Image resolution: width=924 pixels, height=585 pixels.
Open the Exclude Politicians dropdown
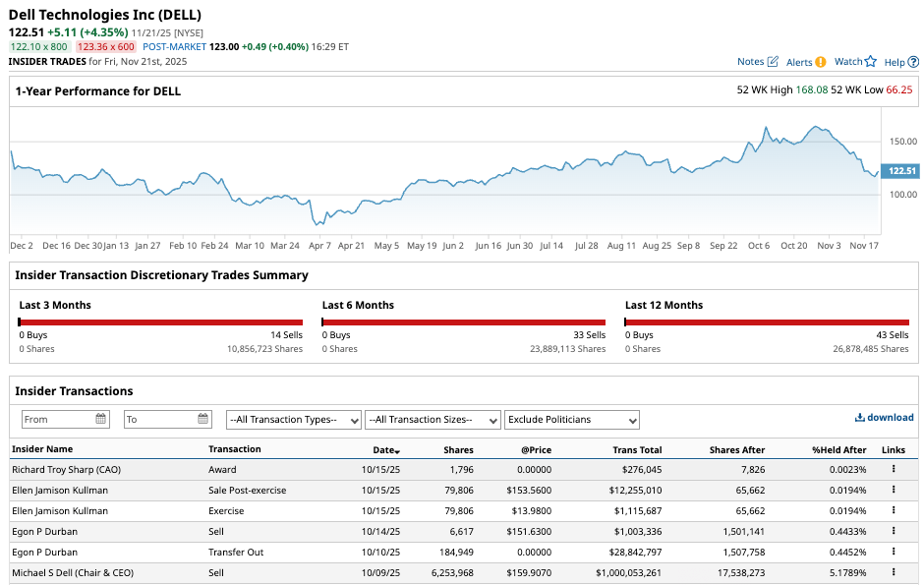coord(572,420)
